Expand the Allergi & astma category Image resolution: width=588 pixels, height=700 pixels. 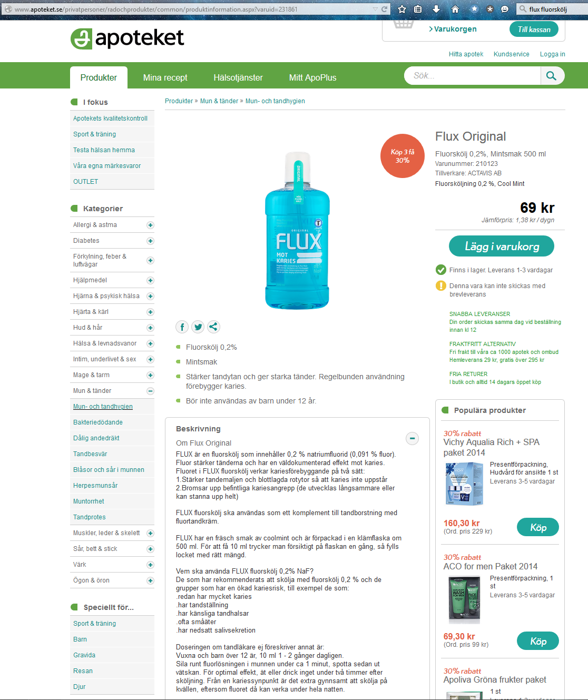coord(150,225)
